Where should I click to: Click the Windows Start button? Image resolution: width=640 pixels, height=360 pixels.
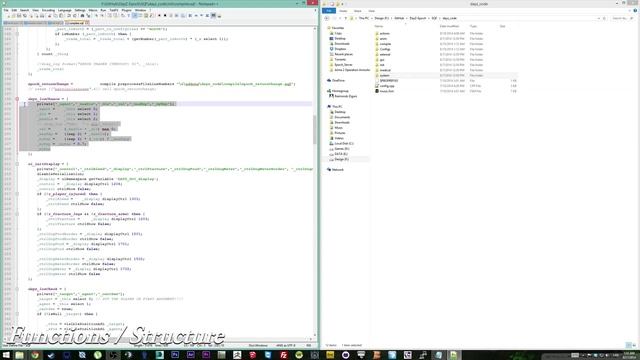(6, 355)
